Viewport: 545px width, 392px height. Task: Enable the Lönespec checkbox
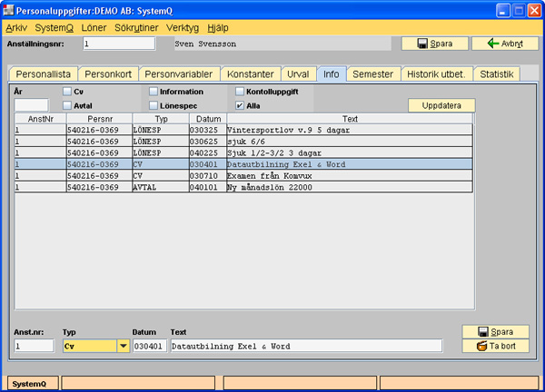point(154,105)
